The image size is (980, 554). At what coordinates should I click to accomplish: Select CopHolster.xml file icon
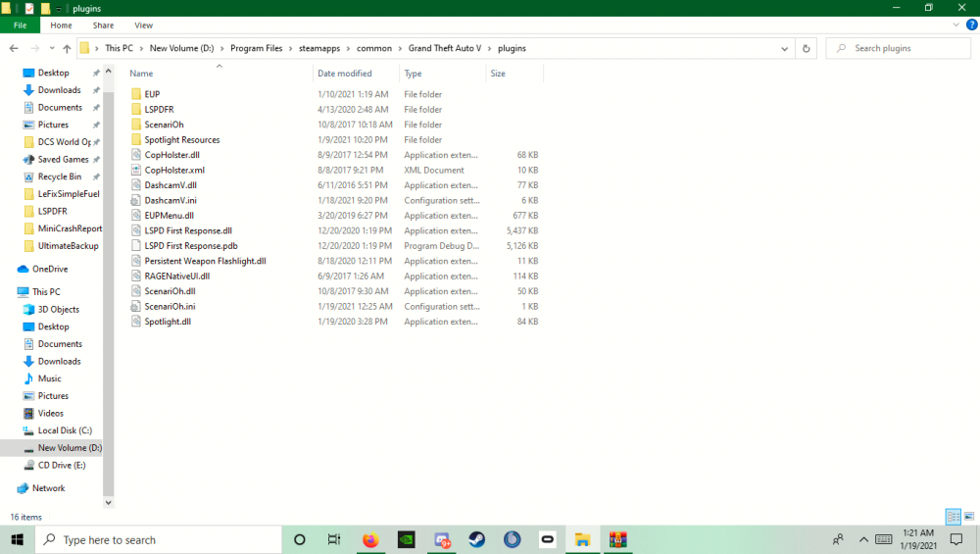click(x=136, y=170)
